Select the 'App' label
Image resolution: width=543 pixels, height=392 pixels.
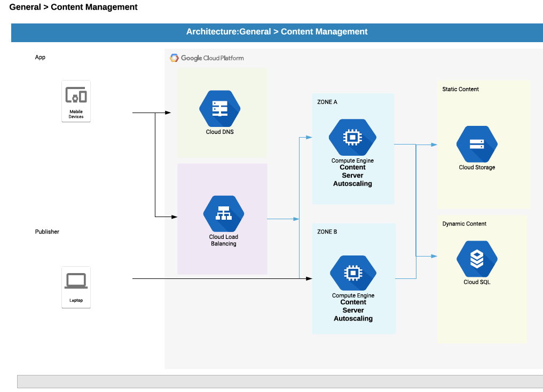[40, 57]
